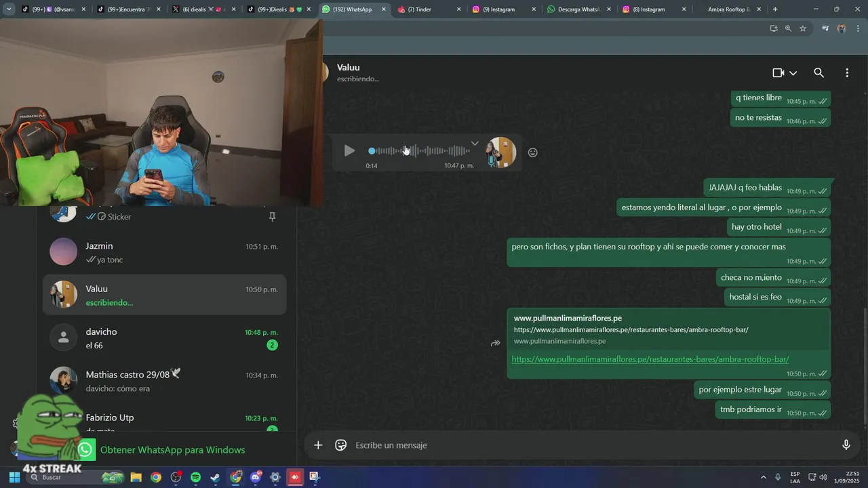Click Obtener WhatsApp para Windows
This screenshot has height=488, width=868.
click(172, 450)
